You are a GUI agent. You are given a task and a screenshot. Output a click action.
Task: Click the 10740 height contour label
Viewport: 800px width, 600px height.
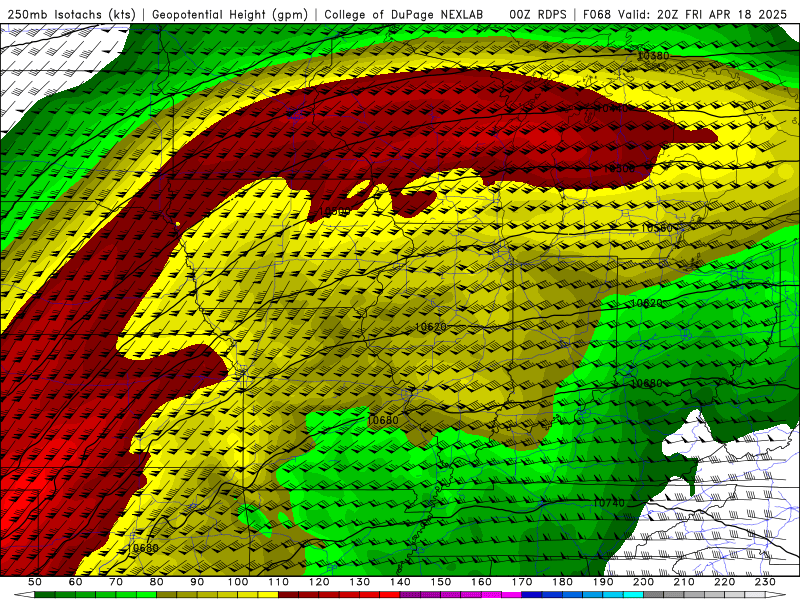(x=609, y=503)
